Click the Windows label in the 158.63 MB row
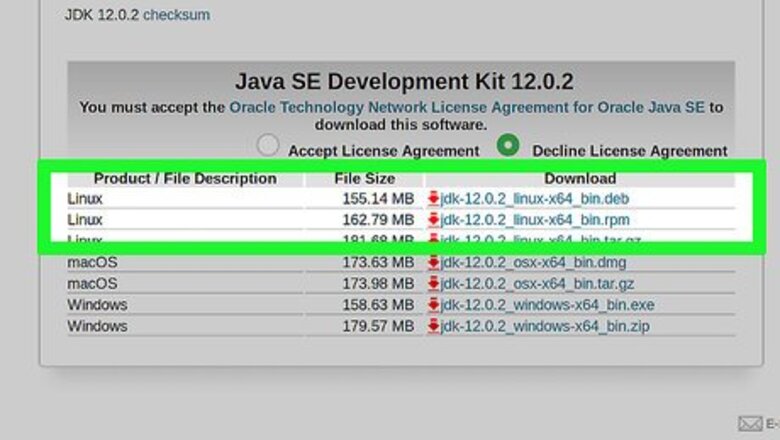Viewport: 780px width, 440px height. click(97, 304)
